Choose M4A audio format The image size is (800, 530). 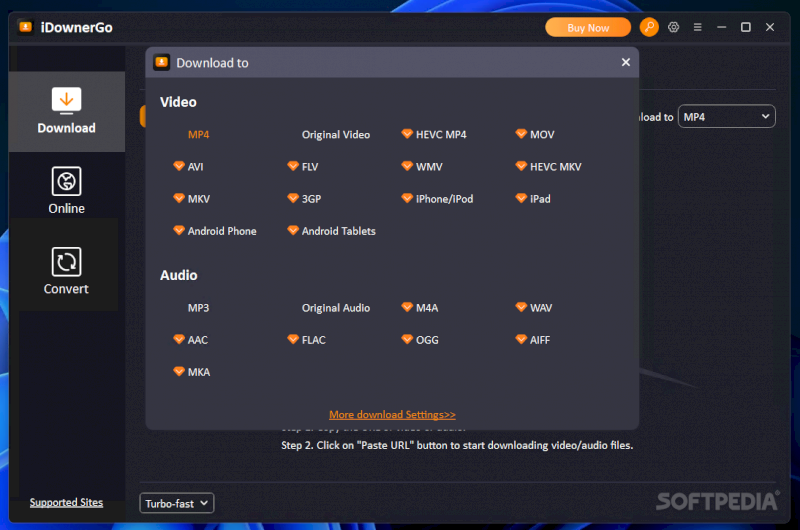coord(427,308)
